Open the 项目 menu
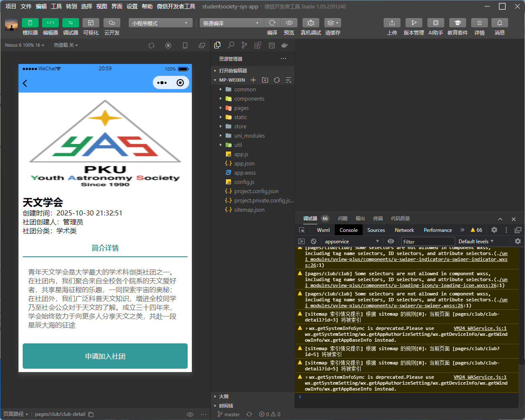Viewport: 525px width, 420px height. pyautogui.click(x=11, y=6)
